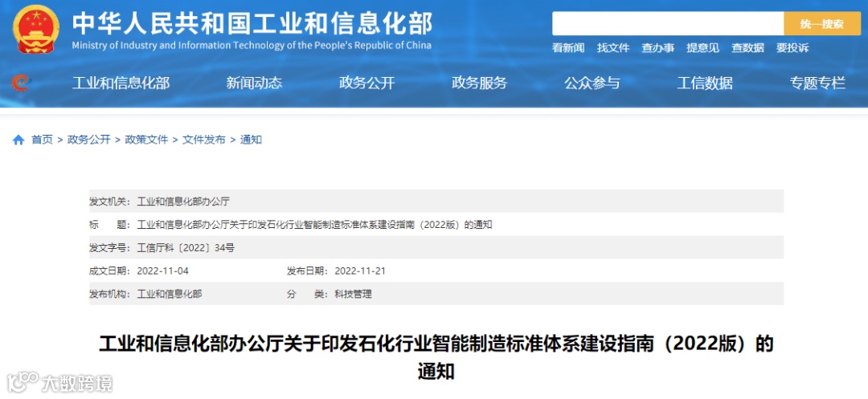
Task: Go to 政策文件 in the breadcrumb
Action: click(x=147, y=140)
